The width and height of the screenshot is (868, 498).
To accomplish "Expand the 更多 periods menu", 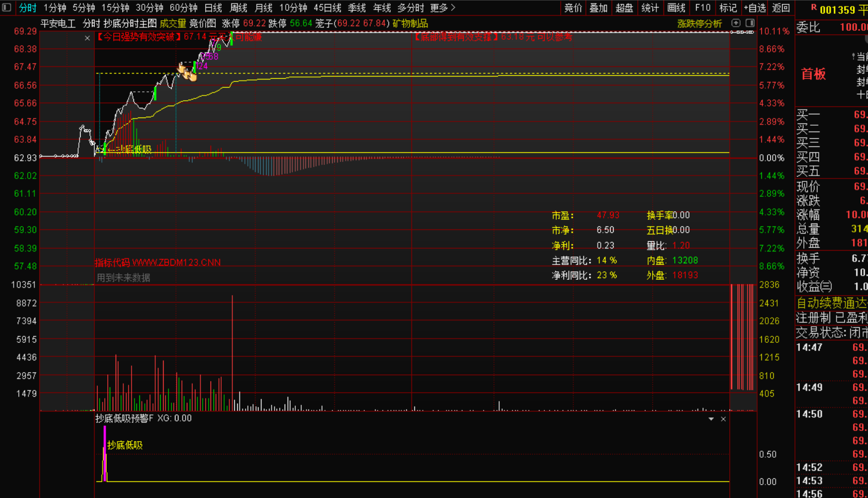I will pos(442,8).
